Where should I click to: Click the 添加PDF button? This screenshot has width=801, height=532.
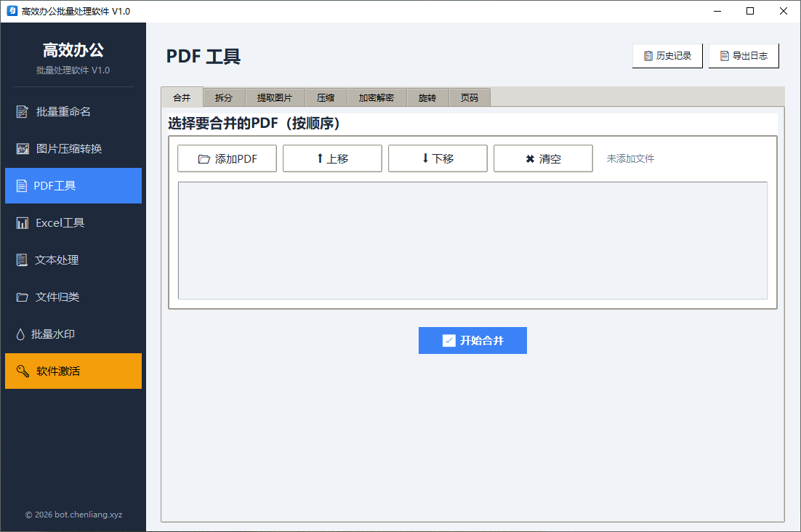(x=227, y=158)
